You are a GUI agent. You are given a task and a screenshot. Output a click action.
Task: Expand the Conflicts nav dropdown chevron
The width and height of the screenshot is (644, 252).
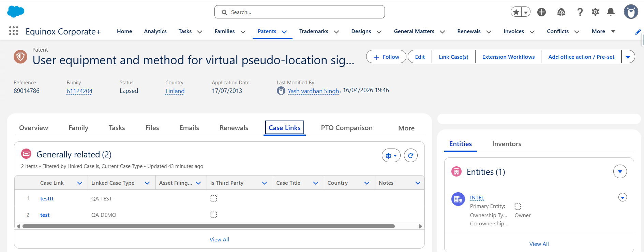coord(577,32)
